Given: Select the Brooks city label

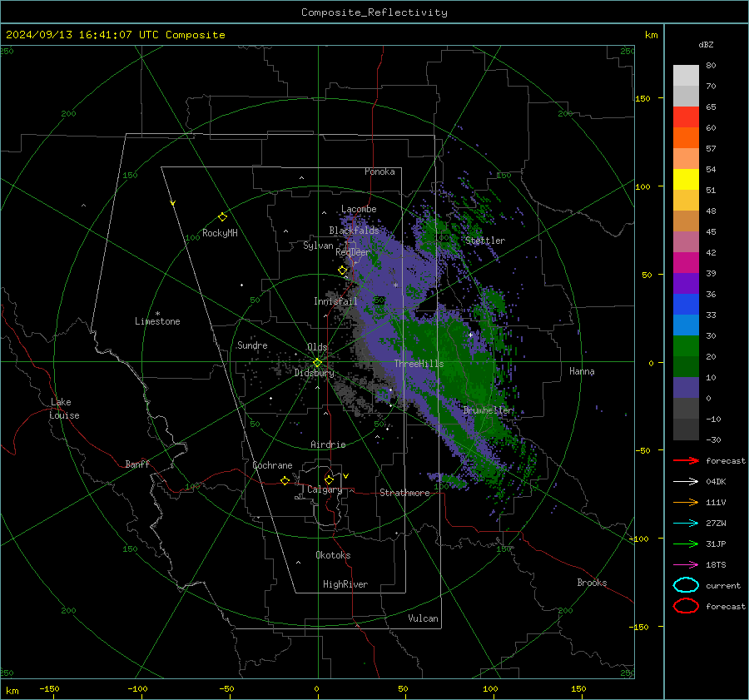Looking at the screenshot, I should (x=592, y=583).
